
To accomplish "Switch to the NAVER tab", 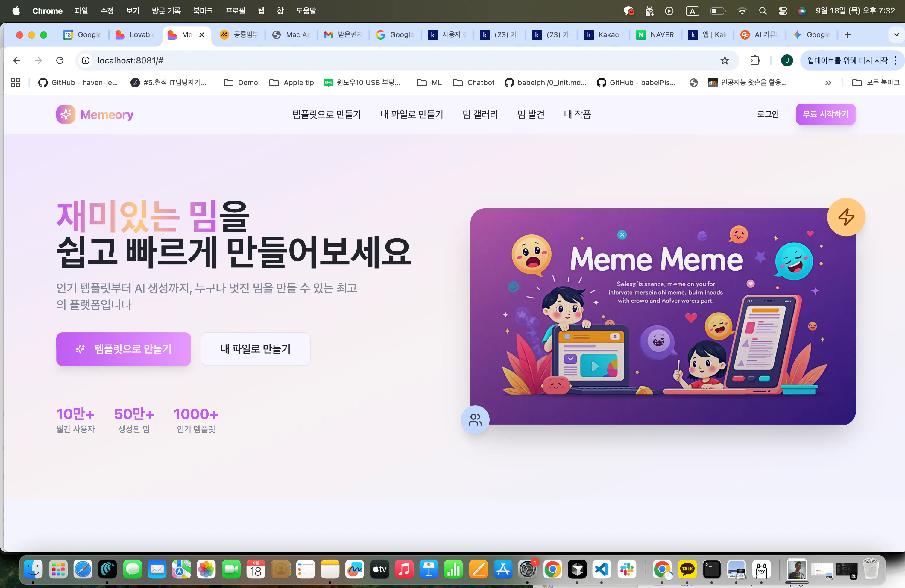I will pyautogui.click(x=655, y=35).
